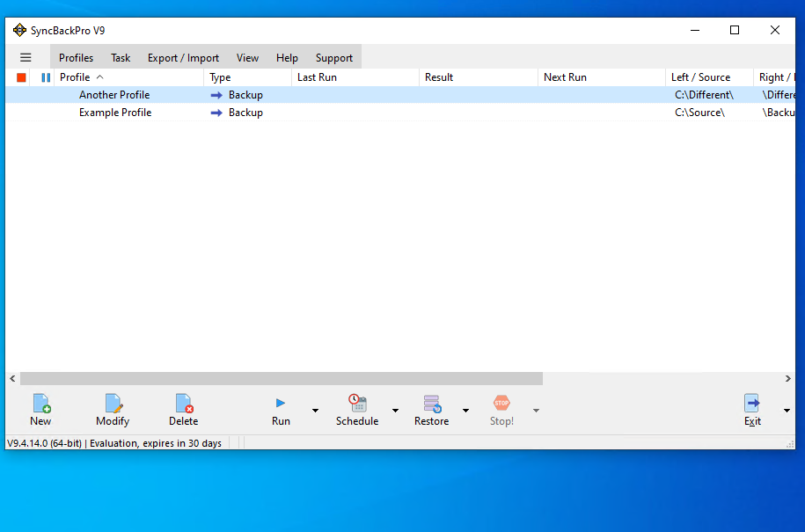Open Schedule for the profile
805x532 pixels.
coord(357,410)
